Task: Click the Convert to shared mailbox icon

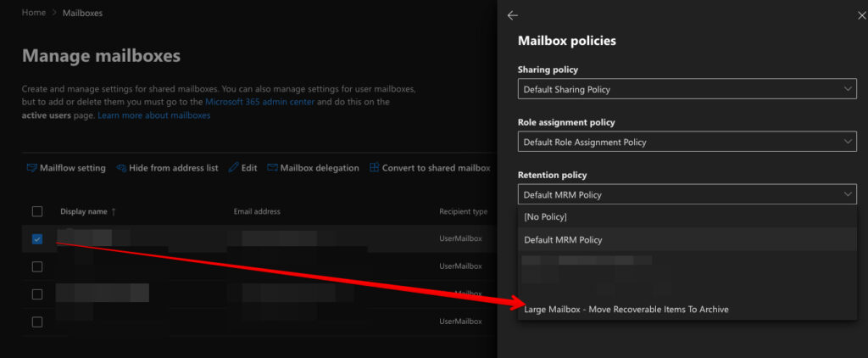Action: point(375,168)
